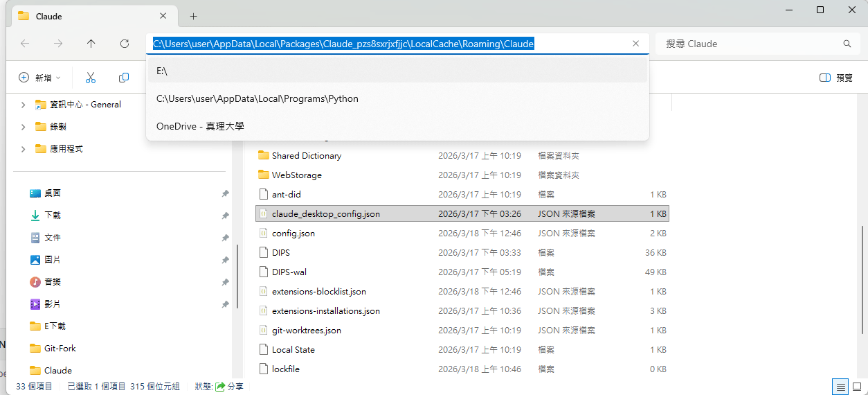
Task: Unpin 下載 using its pin icon
Action: (x=225, y=216)
